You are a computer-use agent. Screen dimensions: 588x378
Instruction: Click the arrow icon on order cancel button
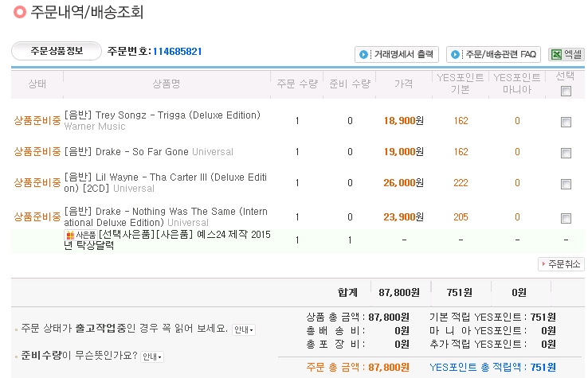[x=544, y=264]
